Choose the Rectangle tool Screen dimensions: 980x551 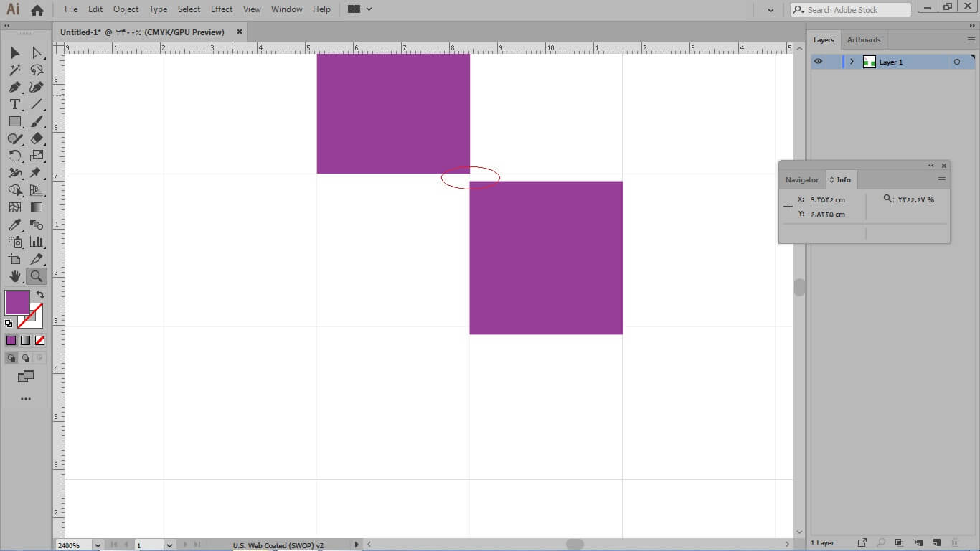click(14, 122)
